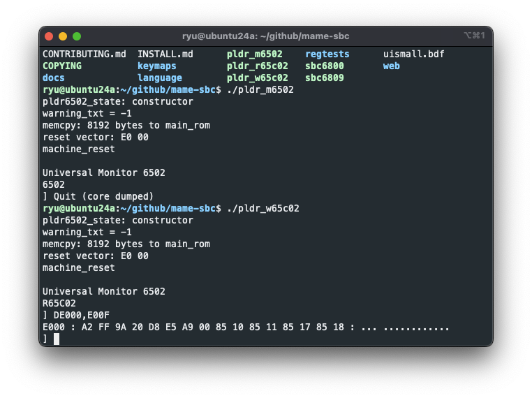Click the window title ryu@ubuntu24a: ~/github/mame-sbc

tap(266, 36)
